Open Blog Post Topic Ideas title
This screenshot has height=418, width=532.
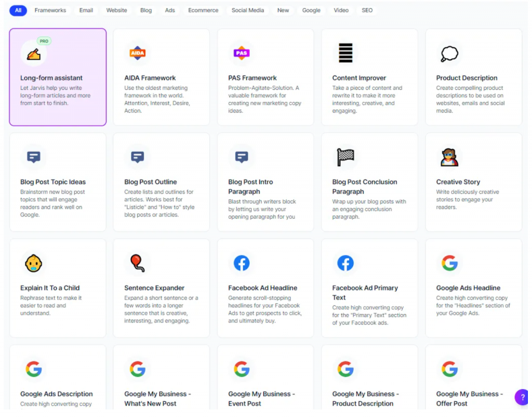click(x=53, y=182)
